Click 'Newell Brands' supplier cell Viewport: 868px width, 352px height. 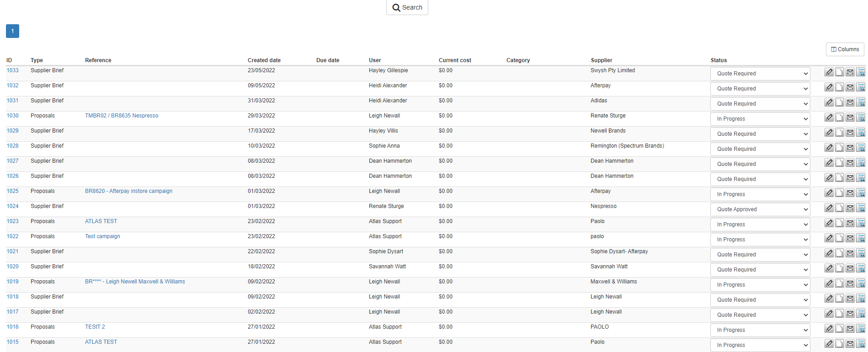pos(608,131)
